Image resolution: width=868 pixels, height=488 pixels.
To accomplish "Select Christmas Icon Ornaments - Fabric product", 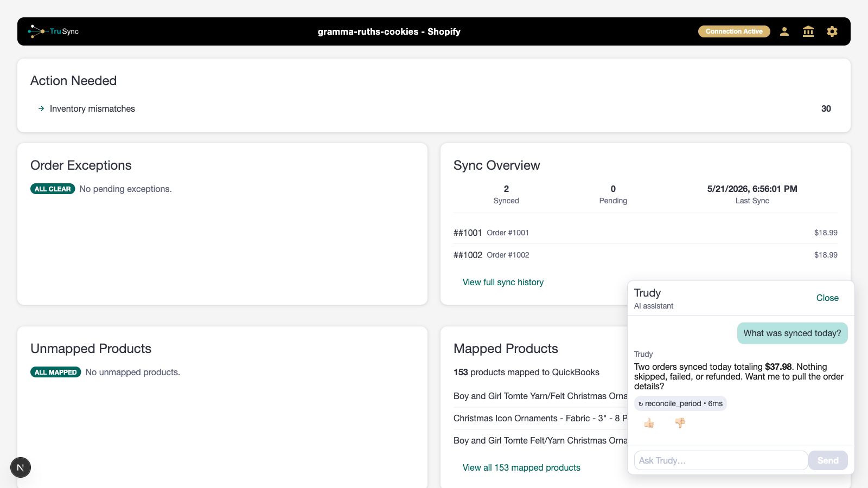I will tap(540, 418).
